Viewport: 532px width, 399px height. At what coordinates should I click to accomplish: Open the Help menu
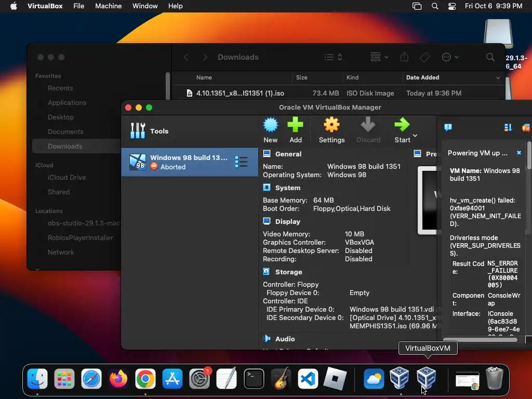point(176,6)
